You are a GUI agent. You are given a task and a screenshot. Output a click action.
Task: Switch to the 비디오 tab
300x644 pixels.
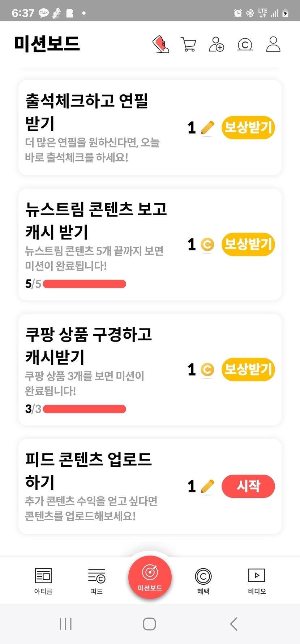(x=257, y=580)
